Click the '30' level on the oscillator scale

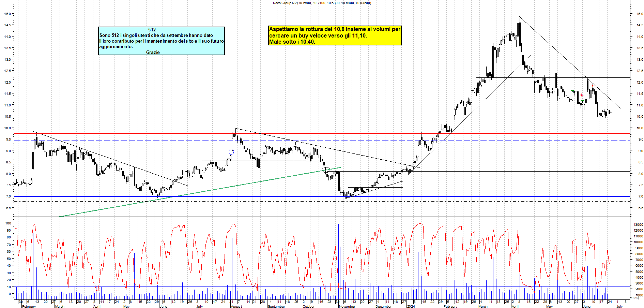click(9, 273)
